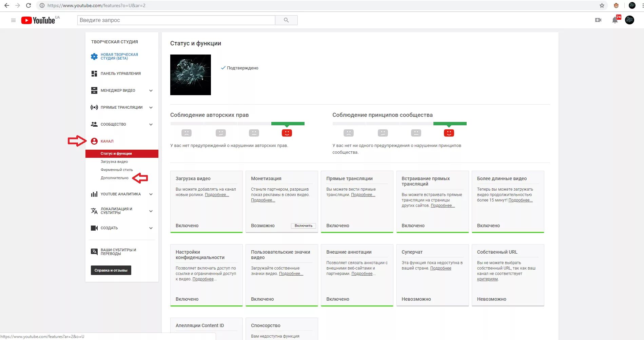This screenshot has width=644, height=340.
Task: Select Статус и функции submenu item
Action: [122, 154]
